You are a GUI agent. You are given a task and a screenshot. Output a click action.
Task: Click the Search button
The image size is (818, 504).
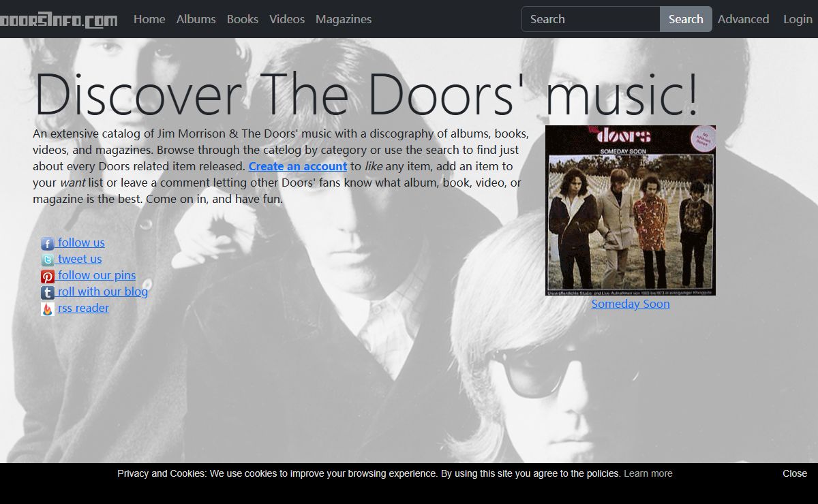(x=686, y=19)
